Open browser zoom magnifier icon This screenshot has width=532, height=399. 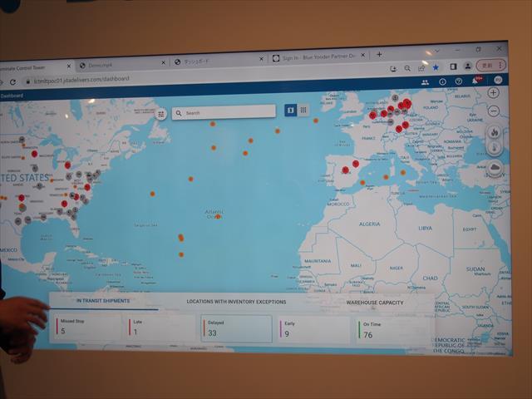[x=407, y=68]
